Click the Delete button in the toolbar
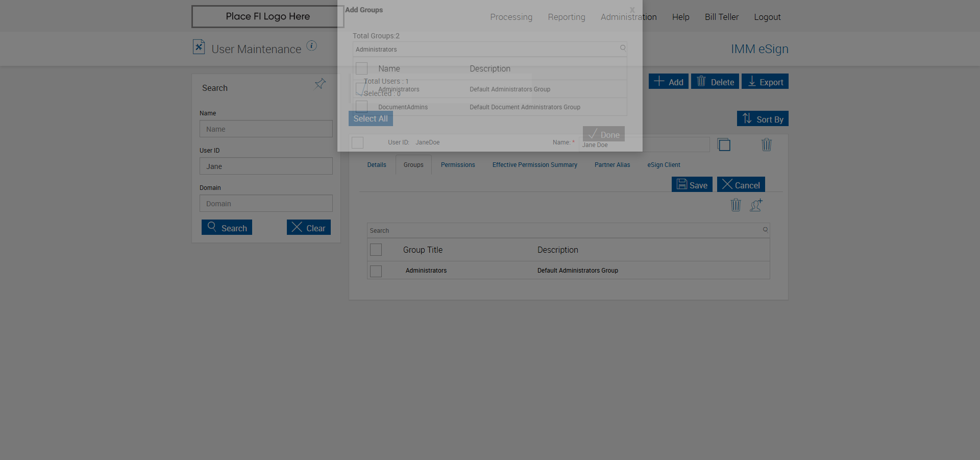Viewport: 980px width, 460px height. pyautogui.click(x=715, y=82)
